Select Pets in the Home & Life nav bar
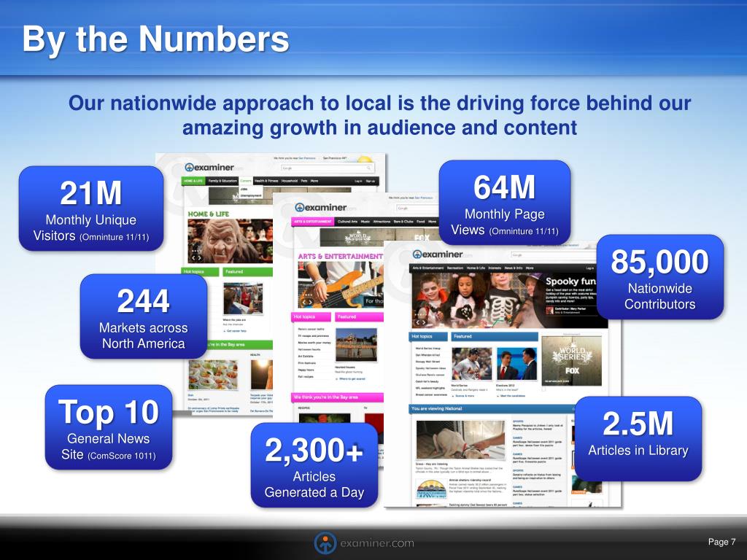The width and height of the screenshot is (747, 560). click(x=304, y=181)
